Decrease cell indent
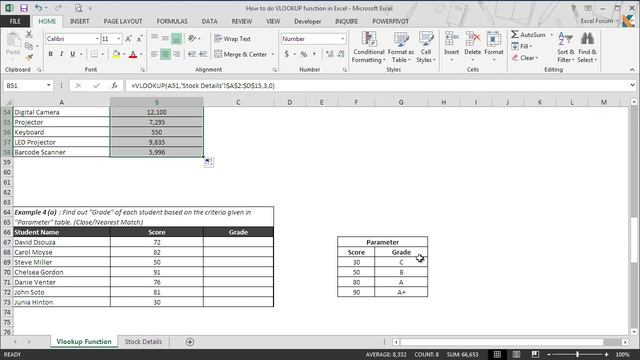Screen dimensions: 640x360 click(x=192, y=54)
